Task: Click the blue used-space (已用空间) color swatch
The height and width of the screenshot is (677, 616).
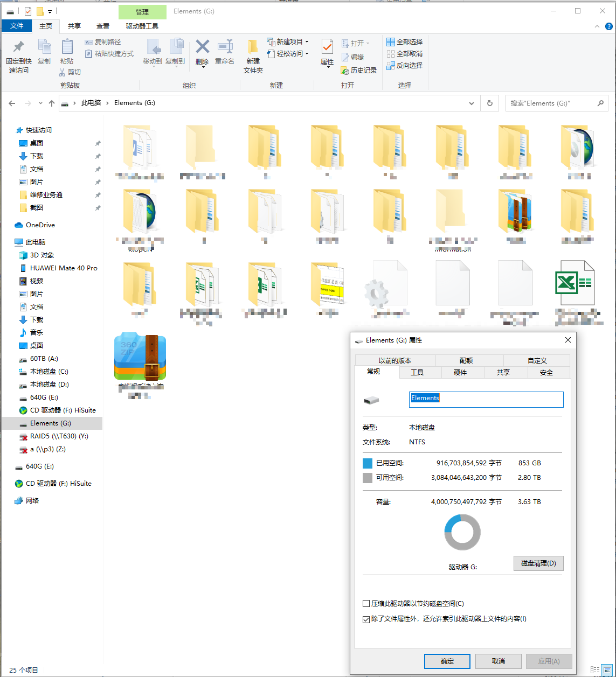Action: point(368,463)
